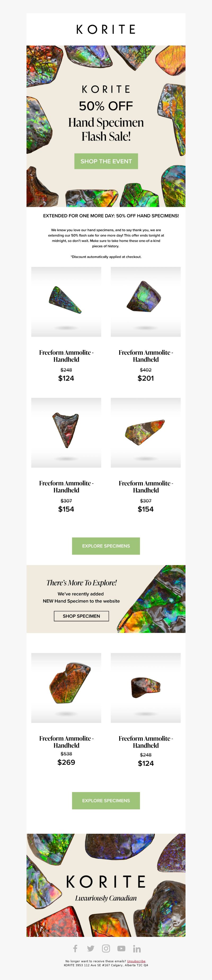Open the Facebook icon in the footer
Screen dimensions: 212x980
point(75,949)
